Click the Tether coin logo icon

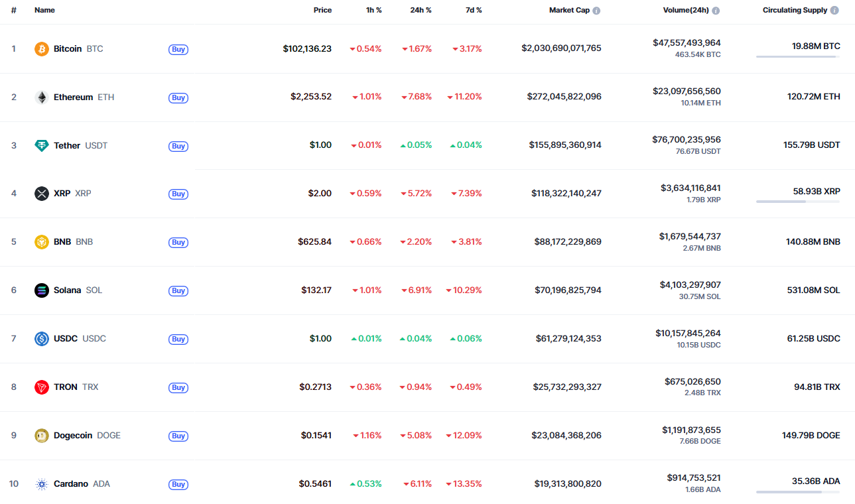coord(42,146)
